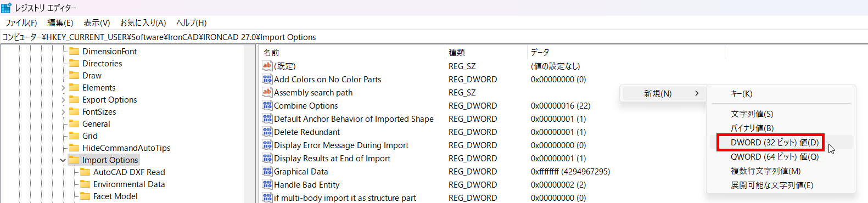Choose DWORD (32 ビット) 値(D) from submenu
Viewport: 868px width, 203px height.
pyautogui.click(x=774, y=142)
